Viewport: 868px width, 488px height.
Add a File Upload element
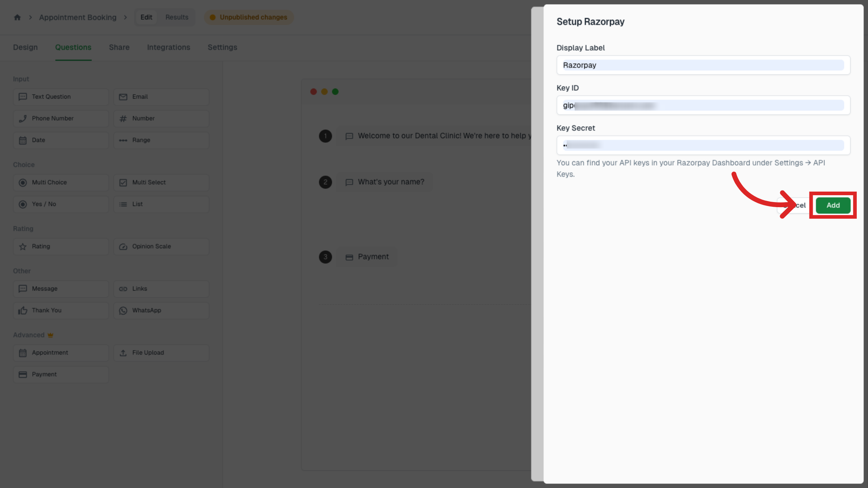(161, 353)
